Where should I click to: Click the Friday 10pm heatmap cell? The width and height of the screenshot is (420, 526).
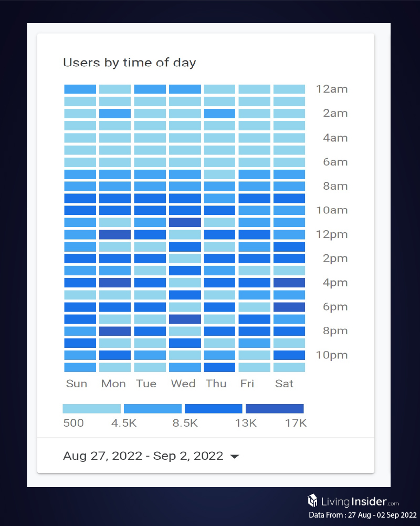[x=255, y=355]
